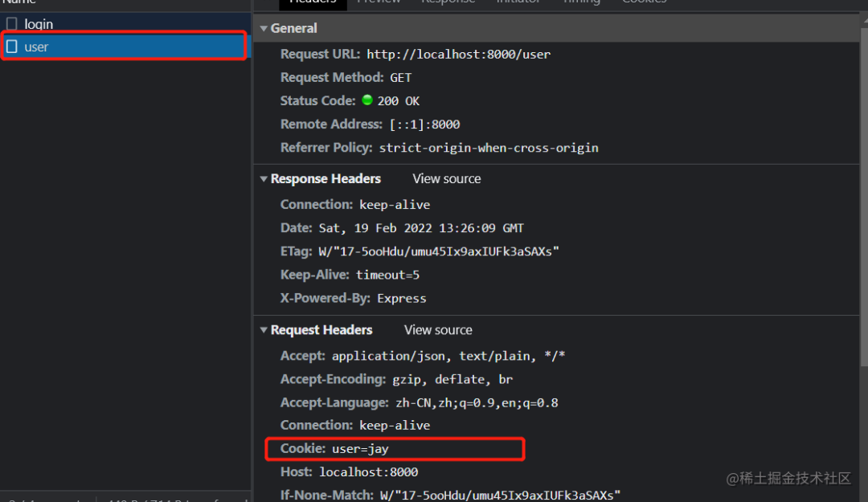This screenshot has height=502, width=868.
Task: Open View source beside Response Headers
Action: pos(447,179)
